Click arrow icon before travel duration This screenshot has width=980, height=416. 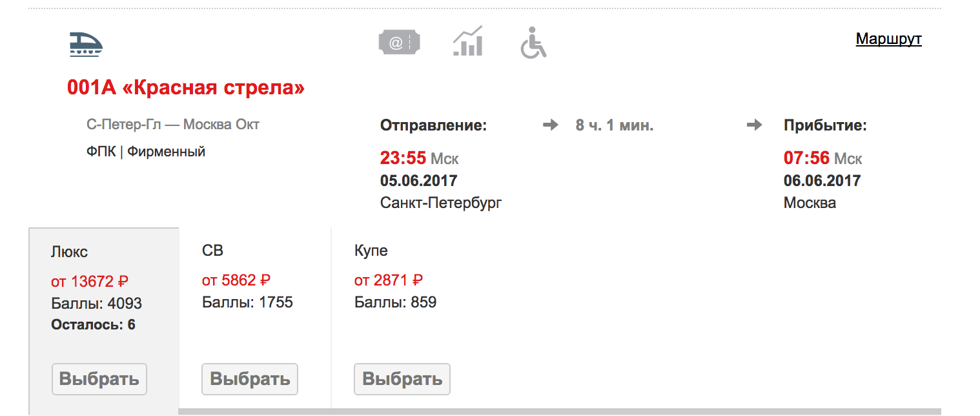coord(550,125)
